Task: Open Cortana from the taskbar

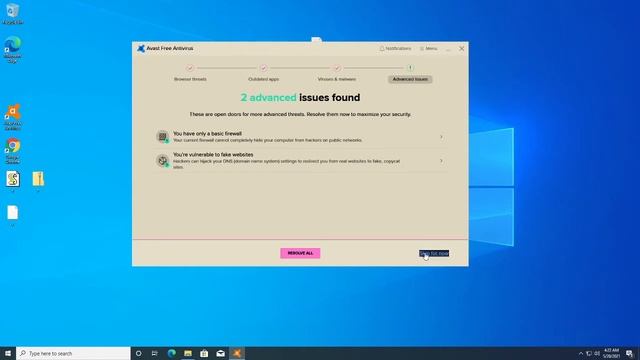Action: click(x=138, y=353)
